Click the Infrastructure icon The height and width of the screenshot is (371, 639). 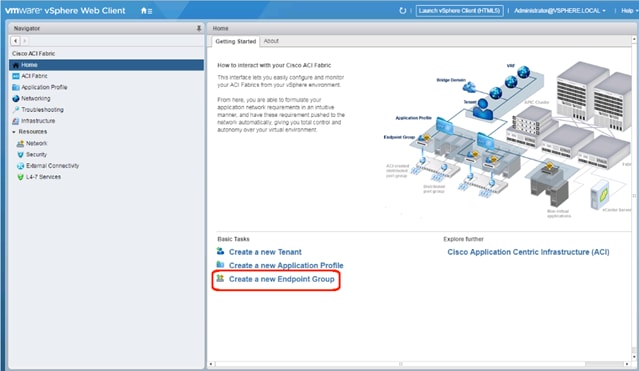15,121
